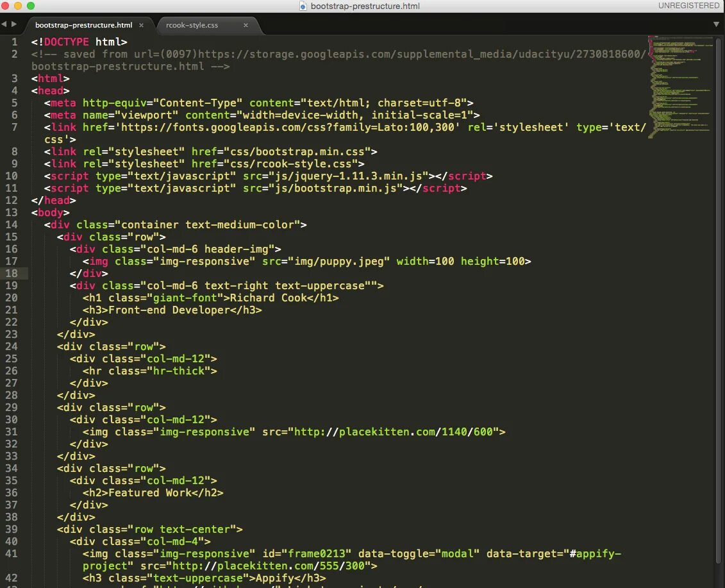Switch to the bootstrap-prestructure.html tab
Image resolution: width=725 pixels, height=588 pixels.
coord(84,25)
